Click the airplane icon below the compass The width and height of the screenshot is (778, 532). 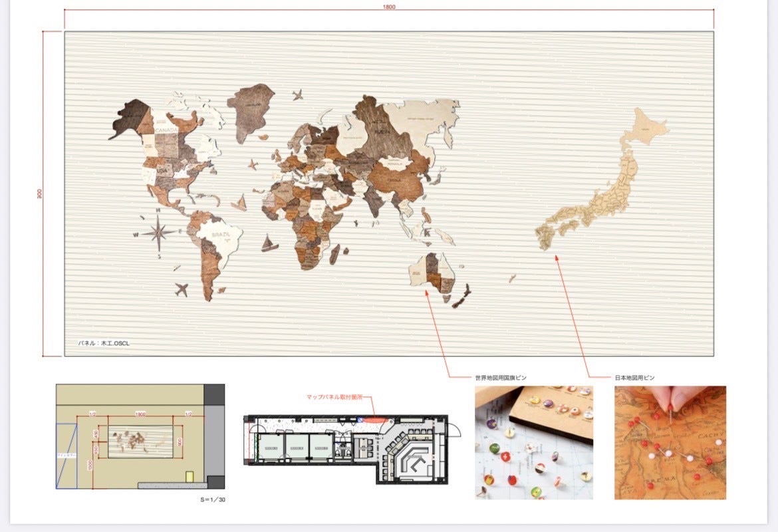[180, 289]
